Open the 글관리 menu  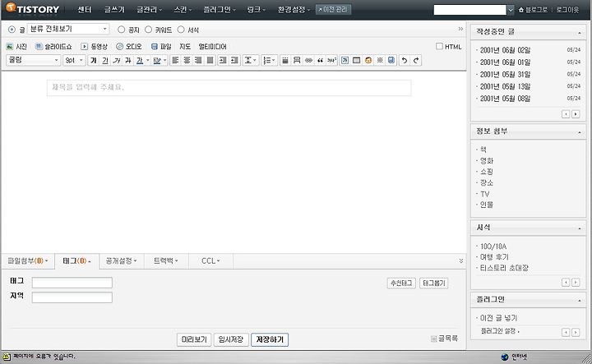coord(149,10)
